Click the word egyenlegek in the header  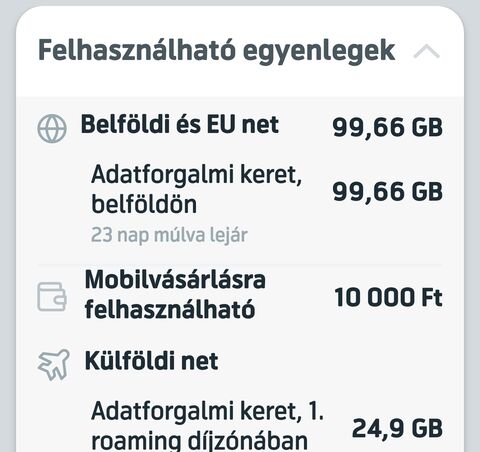(319, 52)
